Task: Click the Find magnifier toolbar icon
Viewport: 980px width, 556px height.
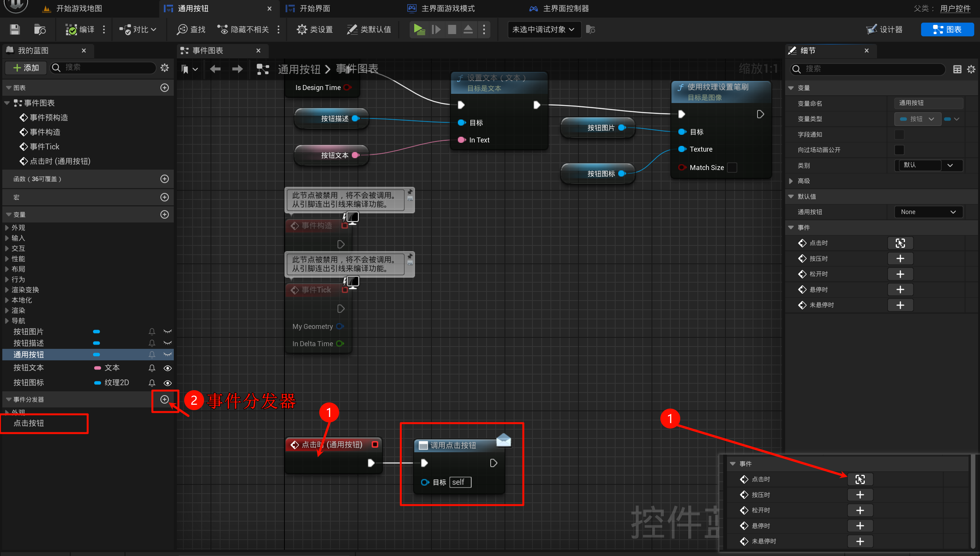Action: pyautogui.click(x=182, y=29)
